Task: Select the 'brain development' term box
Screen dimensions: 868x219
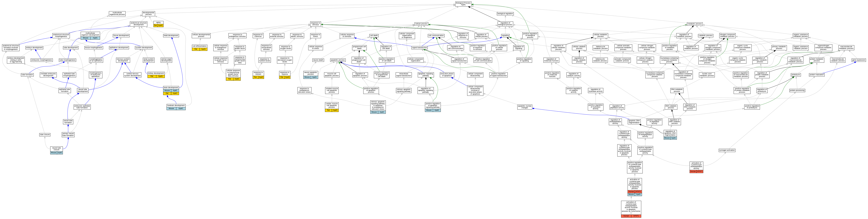Action: click(x=171, y=90)
